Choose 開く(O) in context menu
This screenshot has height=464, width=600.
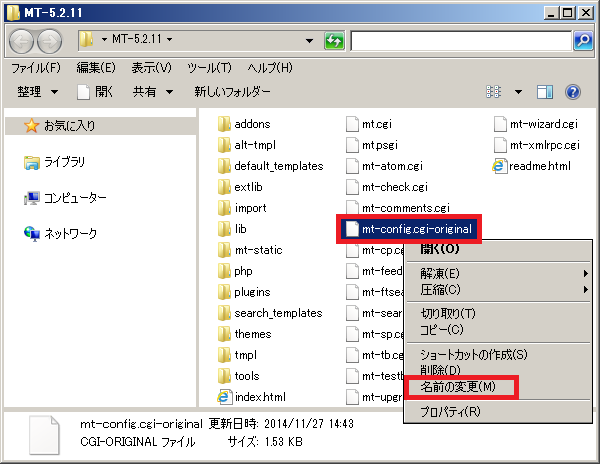coord(497,249)
